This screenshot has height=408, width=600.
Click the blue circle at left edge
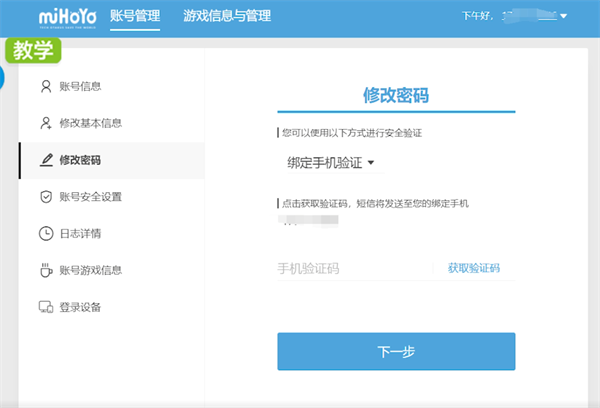click(x=2, y=78)
